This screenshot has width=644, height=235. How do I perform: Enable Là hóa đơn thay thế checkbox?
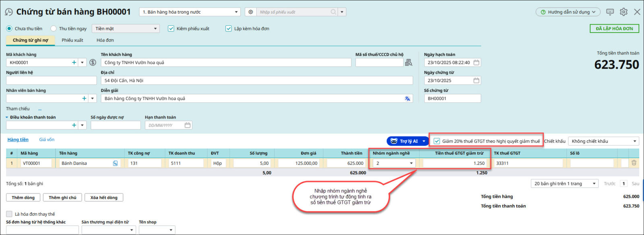9,214
